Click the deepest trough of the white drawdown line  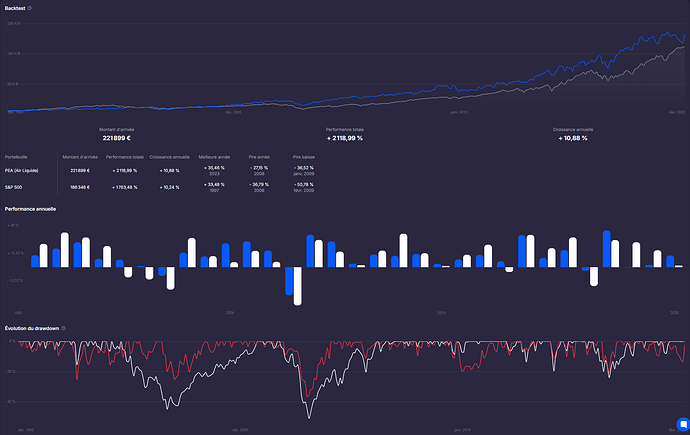click(x=308, y=415)
